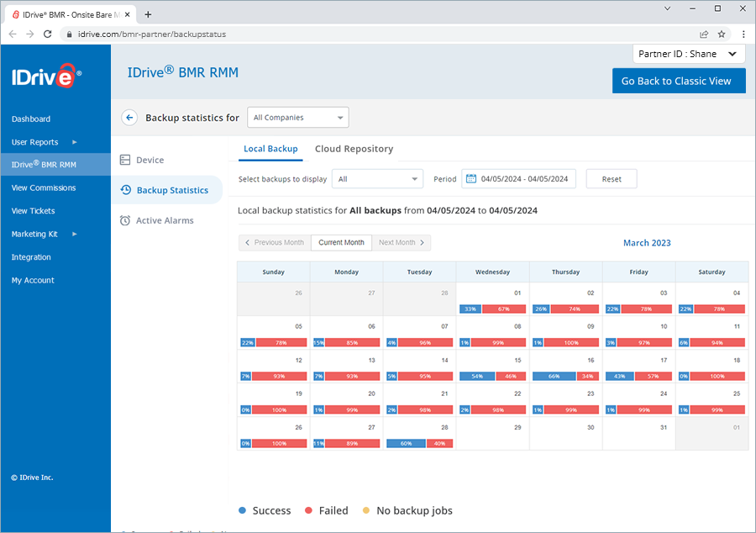Reload the page with the browser refresh icon
The width and height of the screenshot is (756, 533).
point(47,34)
